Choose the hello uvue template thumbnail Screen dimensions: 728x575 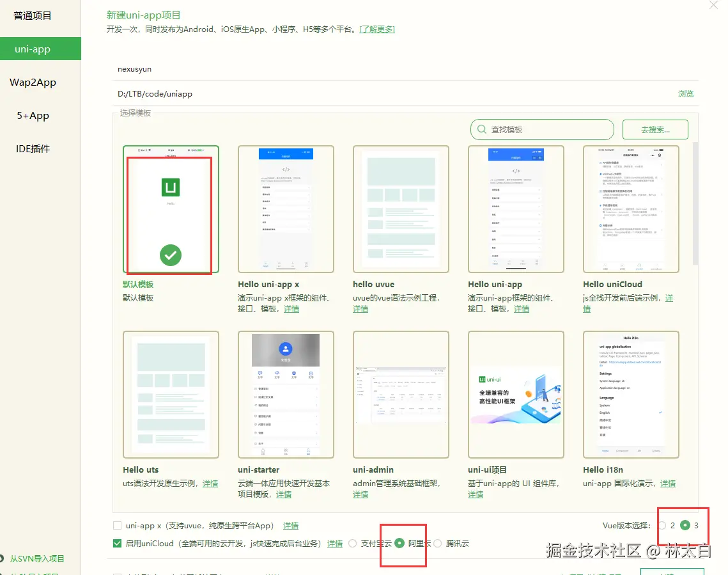tap(401, 209)
